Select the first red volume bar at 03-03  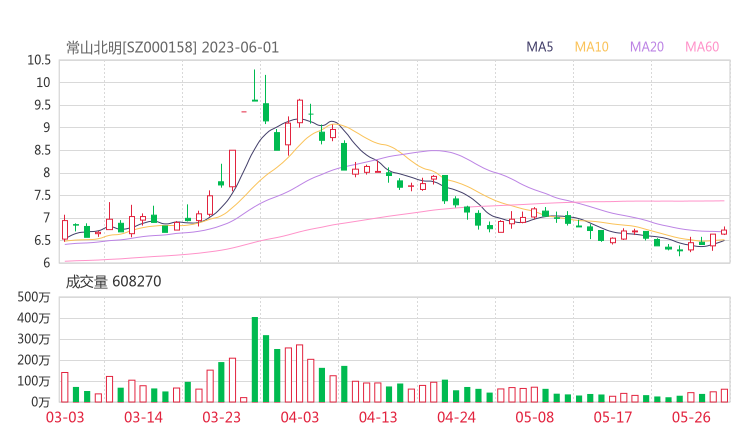[x=65, y=388]
